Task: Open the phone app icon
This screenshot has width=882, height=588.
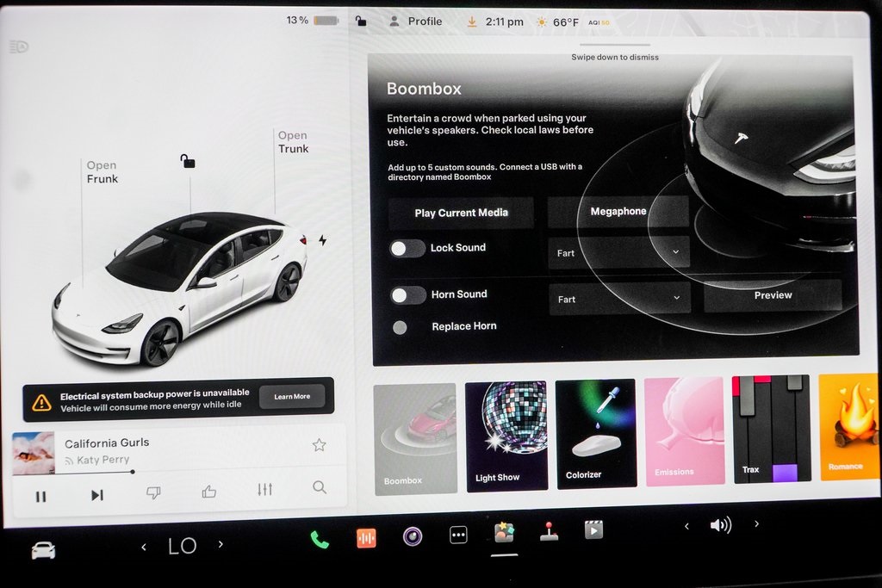Action: pyautogui.click(x=320, y=539)
